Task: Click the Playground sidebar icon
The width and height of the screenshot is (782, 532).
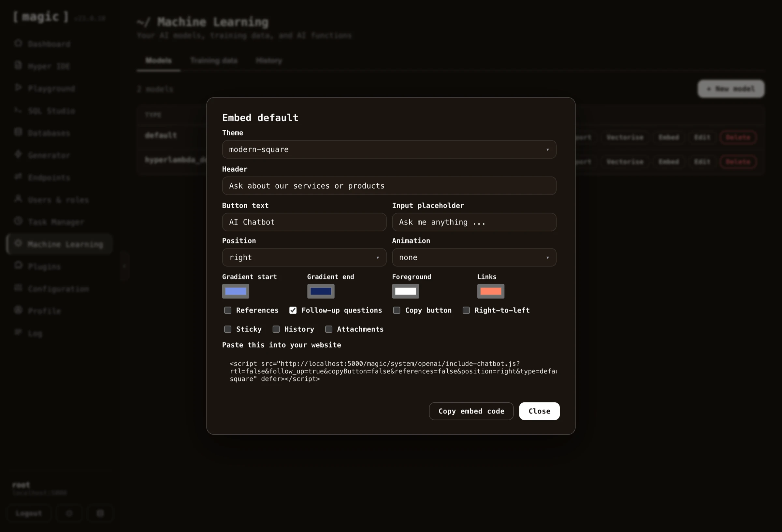Action: (18, 88)
